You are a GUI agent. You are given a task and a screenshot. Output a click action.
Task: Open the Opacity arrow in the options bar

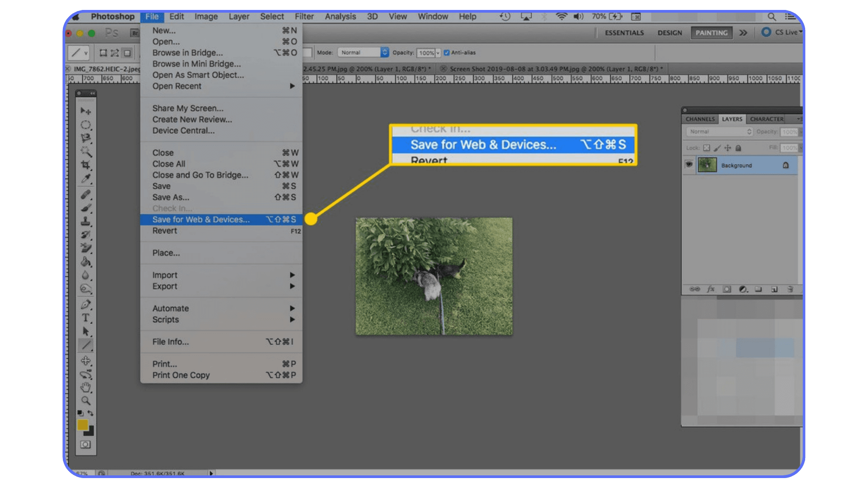coord(438,53)
